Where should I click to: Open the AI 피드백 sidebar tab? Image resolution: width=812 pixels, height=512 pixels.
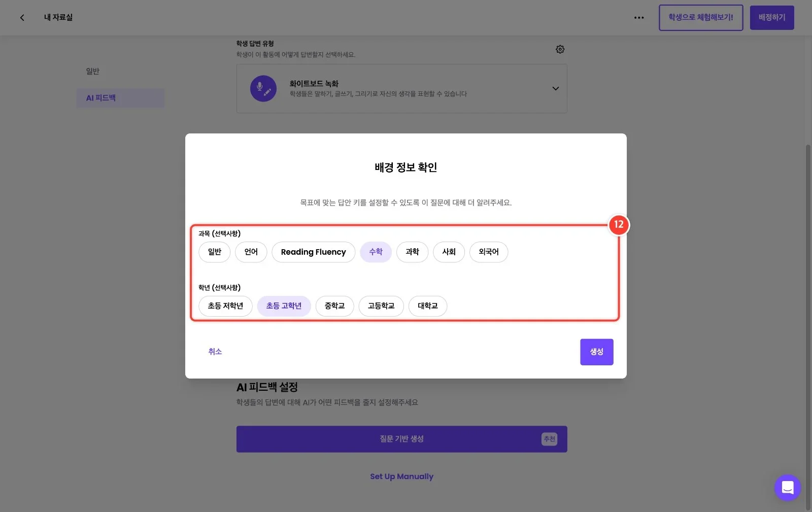coord(120,98)
